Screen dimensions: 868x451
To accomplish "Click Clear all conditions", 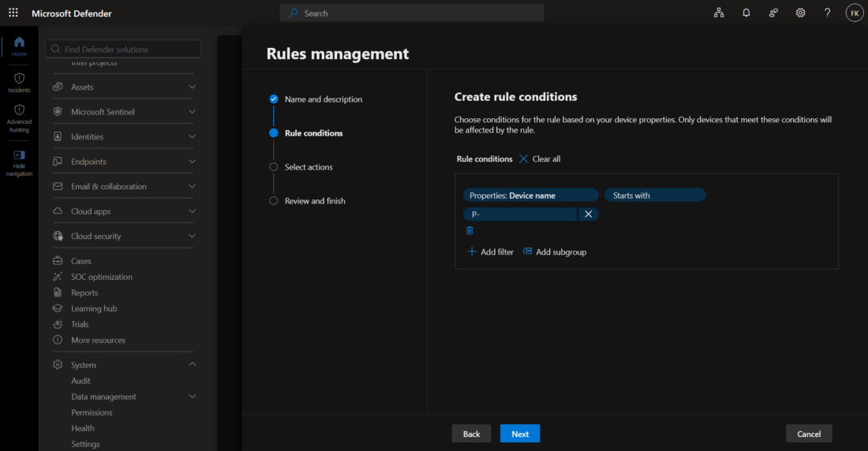I will coord(540,158).
